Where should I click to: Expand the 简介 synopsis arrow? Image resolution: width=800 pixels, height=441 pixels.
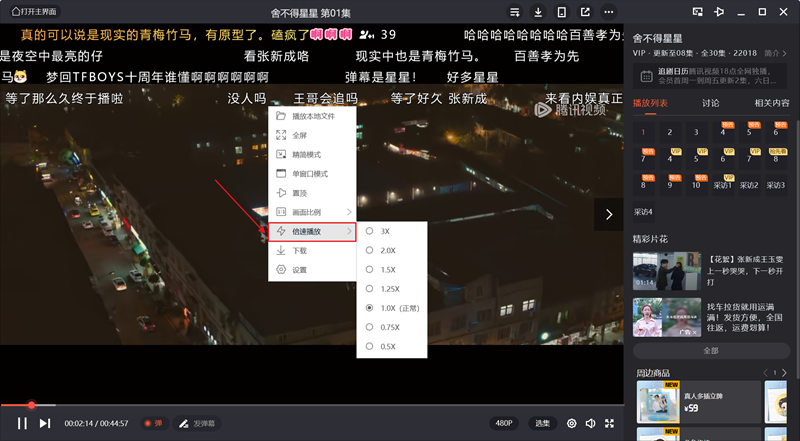pyautogui.click(x=776, y=53)
